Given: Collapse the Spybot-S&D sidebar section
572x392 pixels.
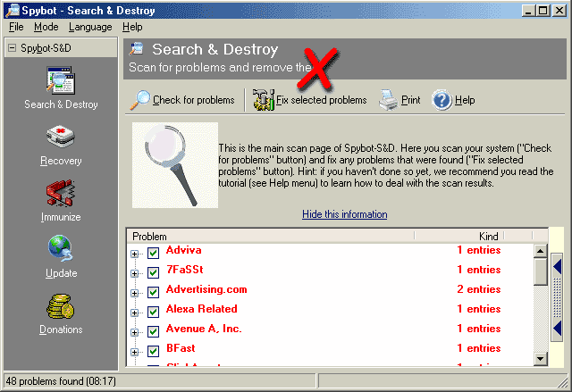Looking at the screenshot, I should pyautogui.click(x=11, y=46).
